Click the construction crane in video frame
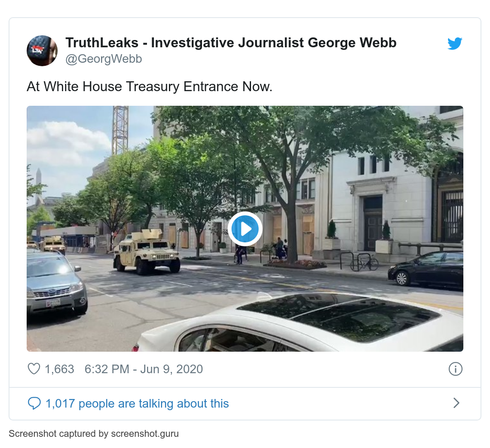Screen dimensions: 490x448 tap(120, 130)
